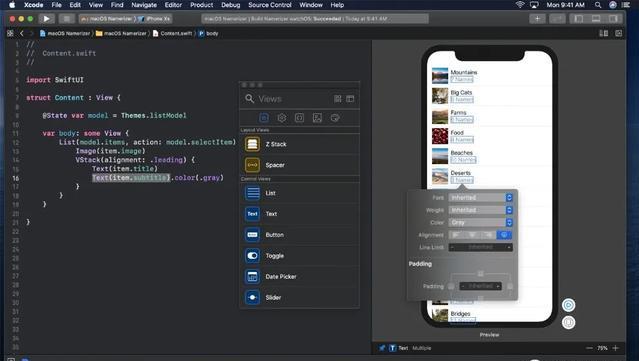Image resolution: width=639 pixels, height=361 pixels.
Task: Select the Toggle view in the Library
Action: pos(300,255)
